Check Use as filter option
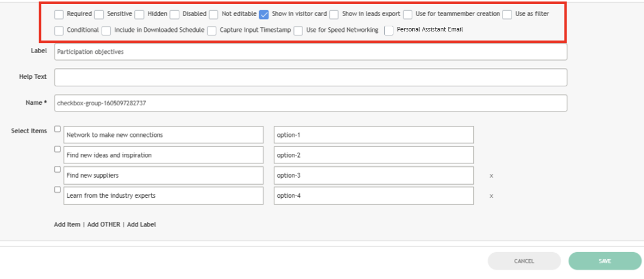The height and width of the screenshot is (279, 644). coord(507,14)
